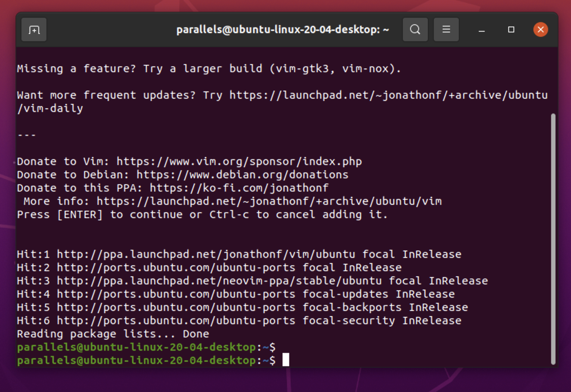Click the terminal search magnifier icon
The image size is (571, 392).
pos(415,29)
